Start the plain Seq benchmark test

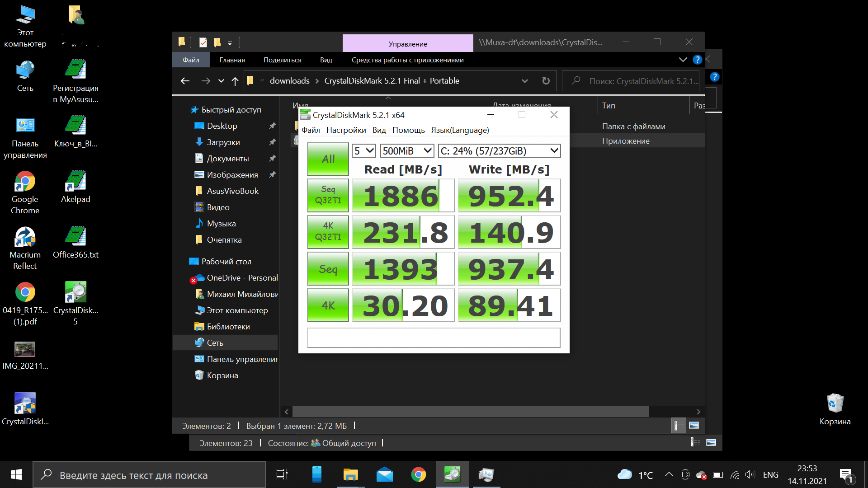pos(328,269)
